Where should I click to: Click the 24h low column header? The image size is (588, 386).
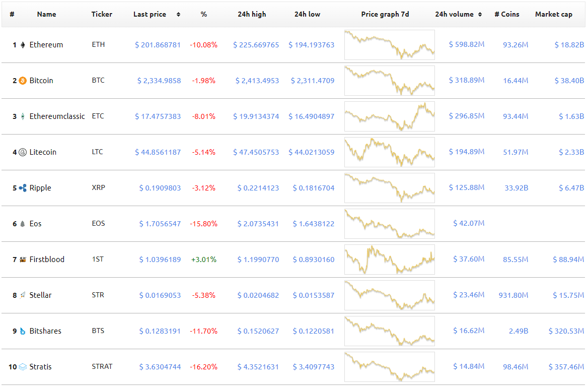pyautogui.click(x=307, y=14)
